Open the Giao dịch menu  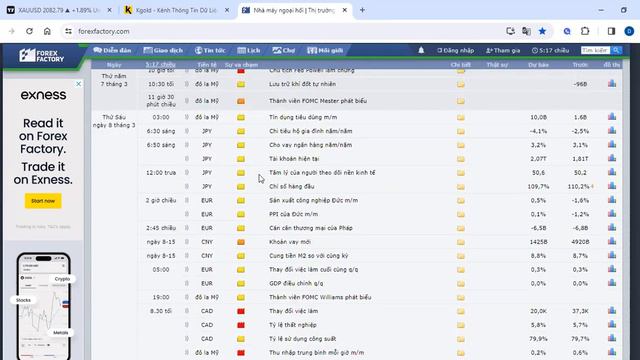coord(163,50)
